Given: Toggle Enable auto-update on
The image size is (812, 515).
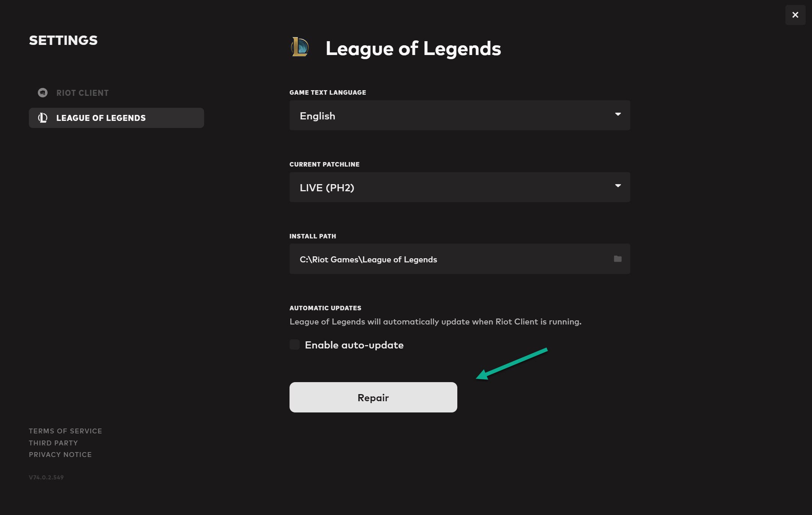Looking at the screenshot, I should [x=294, y=344].
